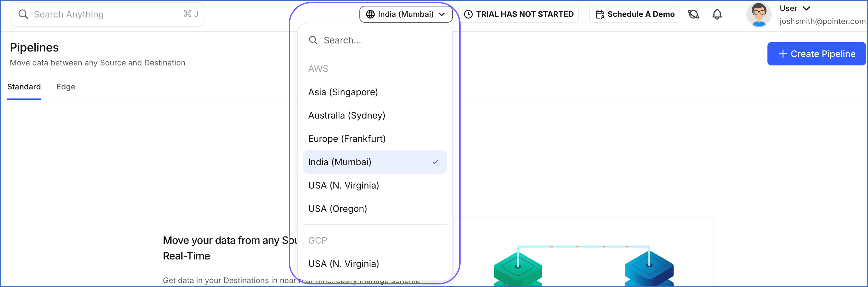The image size is (868, 287).
Task: Click the clock icon beside trial status
Action: pyautogui.click(x=468, y=14)
